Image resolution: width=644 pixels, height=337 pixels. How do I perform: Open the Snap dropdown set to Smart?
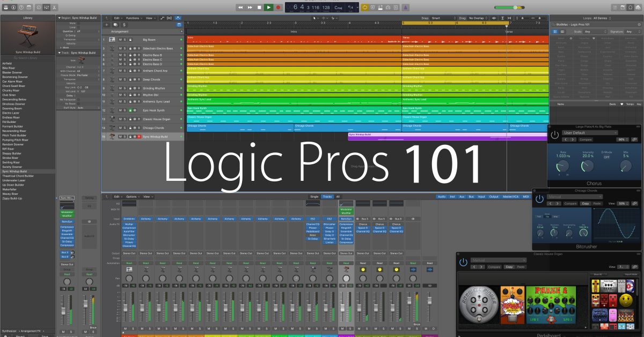[443, 18]
